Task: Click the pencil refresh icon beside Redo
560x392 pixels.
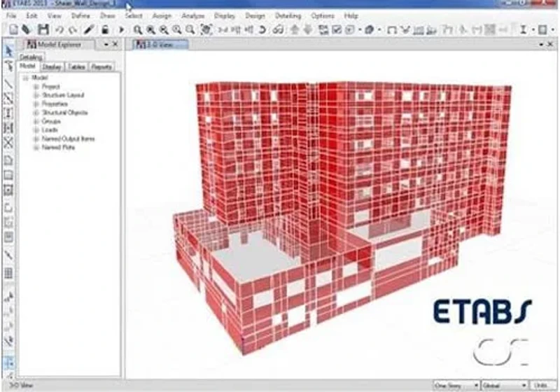Action: pyautogui.click(x=88, y=29)
